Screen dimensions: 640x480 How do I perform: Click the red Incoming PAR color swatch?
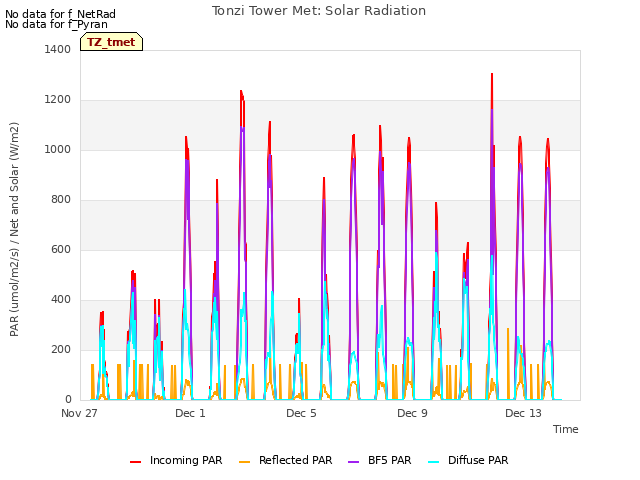pos(136,462)
